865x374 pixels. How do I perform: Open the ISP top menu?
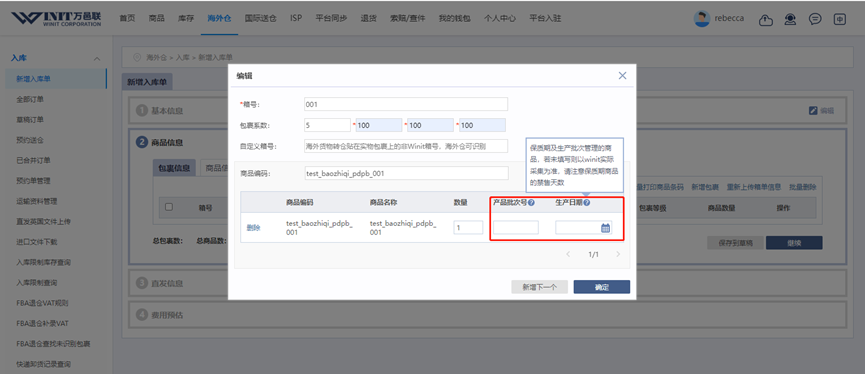(x=296, y=18)
